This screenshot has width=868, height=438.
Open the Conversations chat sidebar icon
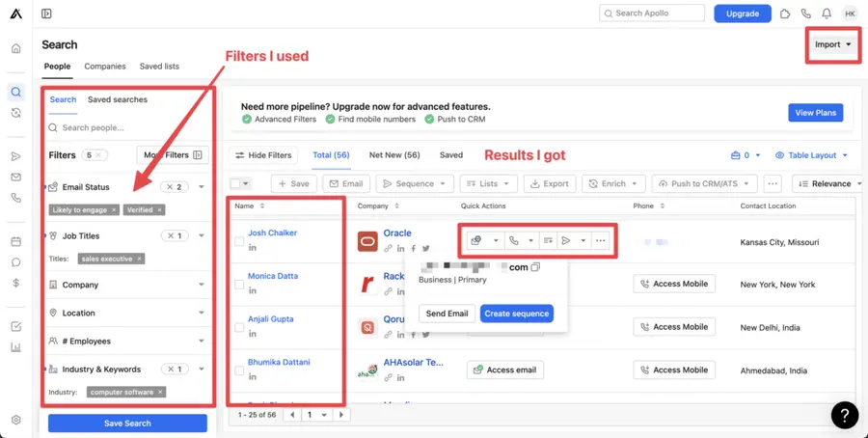[16, 261]
